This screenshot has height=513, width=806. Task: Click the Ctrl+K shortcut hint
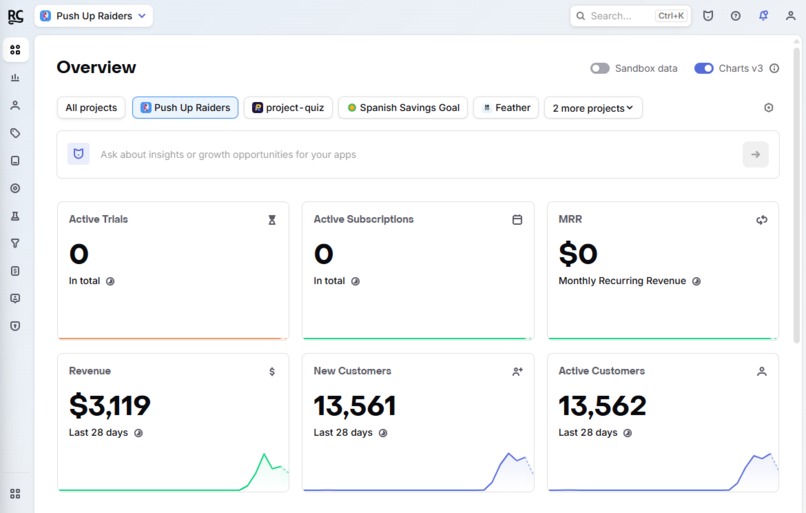[671, 16]
